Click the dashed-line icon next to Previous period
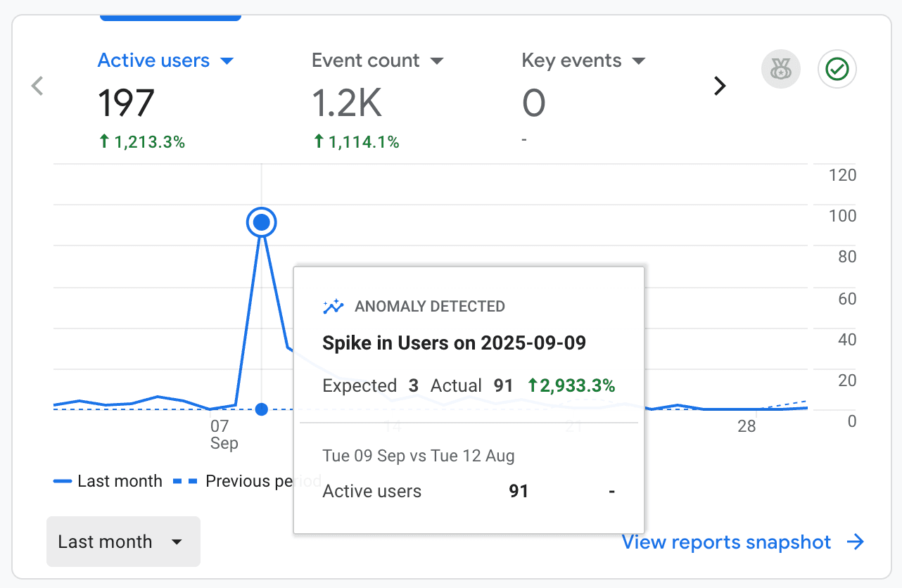The image size is (902, 588). [x=185, y=480]
